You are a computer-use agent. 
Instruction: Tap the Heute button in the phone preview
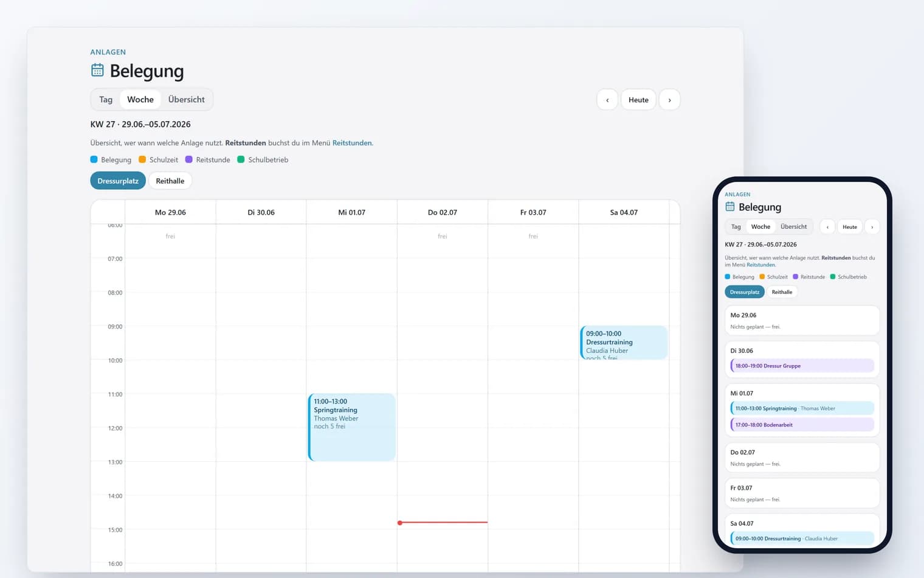pos(850,227)
